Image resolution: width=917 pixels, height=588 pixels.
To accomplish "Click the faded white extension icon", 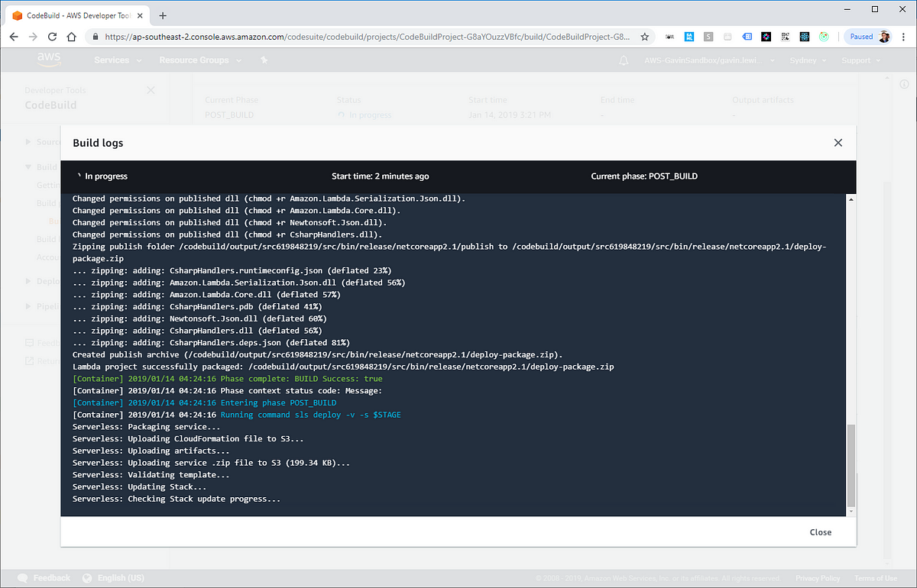I will 727,37.
